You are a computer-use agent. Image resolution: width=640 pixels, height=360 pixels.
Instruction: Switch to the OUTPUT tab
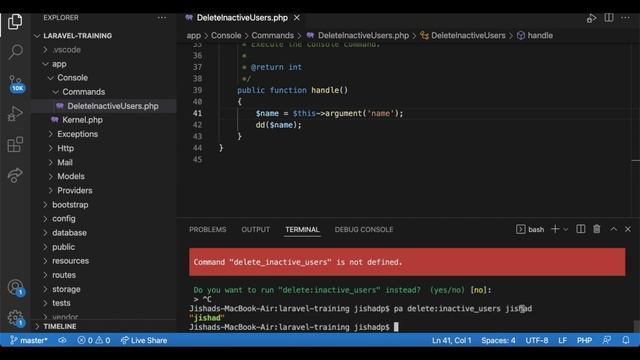click(x=256, y=229)
